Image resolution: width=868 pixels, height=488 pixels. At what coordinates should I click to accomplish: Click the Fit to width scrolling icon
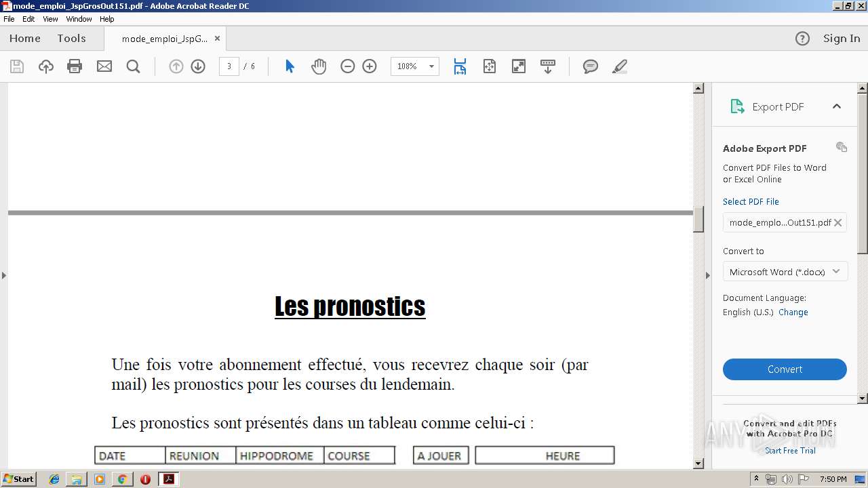[460, 66]
